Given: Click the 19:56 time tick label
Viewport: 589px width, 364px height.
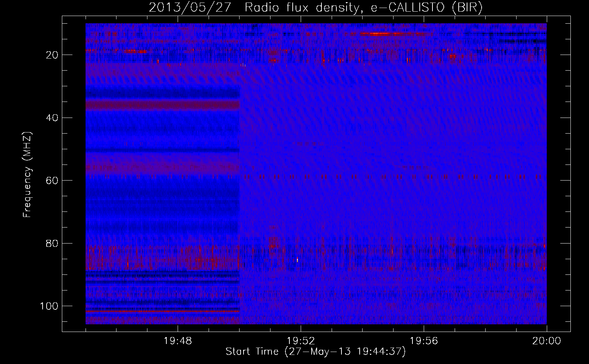Looking at the screenshot, I should [x=424, y=341].
